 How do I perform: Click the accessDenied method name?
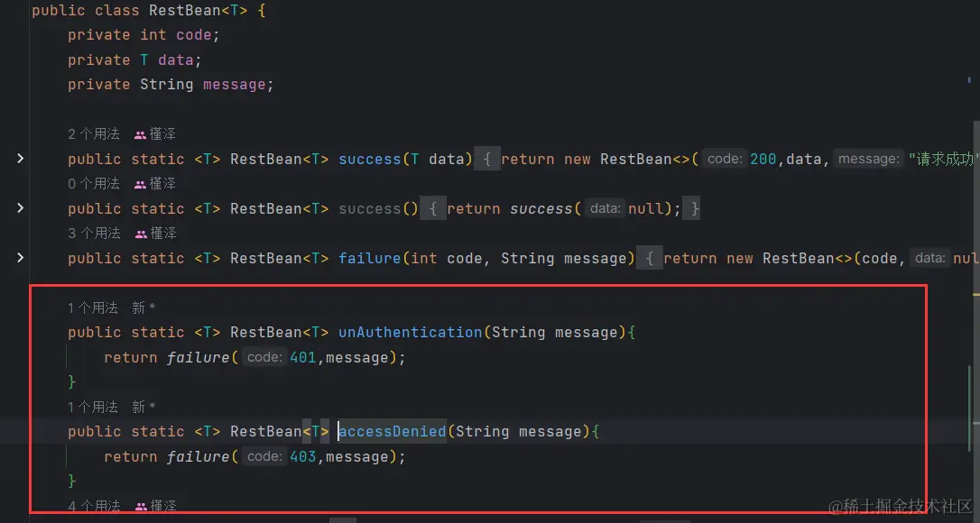pos(393,432)
